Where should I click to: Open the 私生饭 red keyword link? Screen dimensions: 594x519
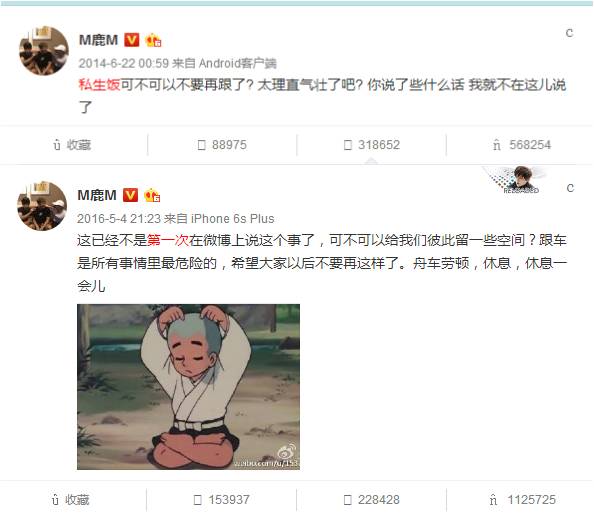pyautogui.click(x=99, y=84)
